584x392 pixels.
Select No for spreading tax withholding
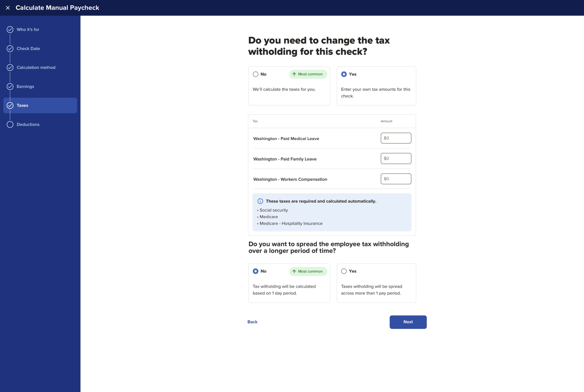tap(256, 271)
